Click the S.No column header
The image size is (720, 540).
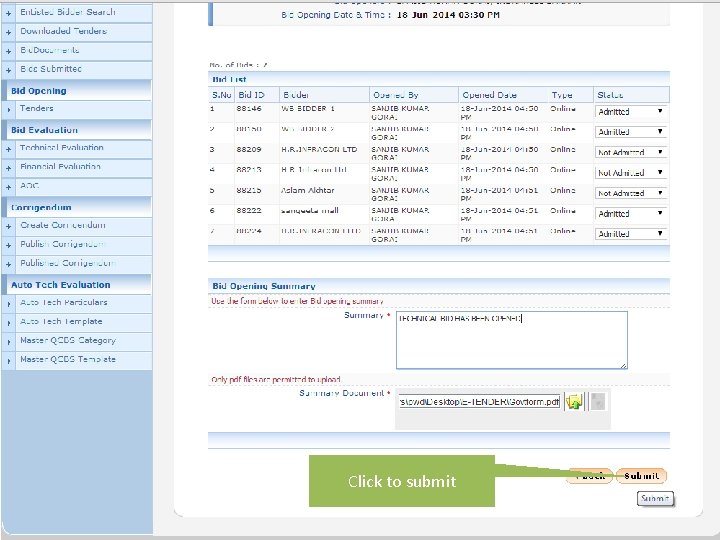(x=222, y=95)
